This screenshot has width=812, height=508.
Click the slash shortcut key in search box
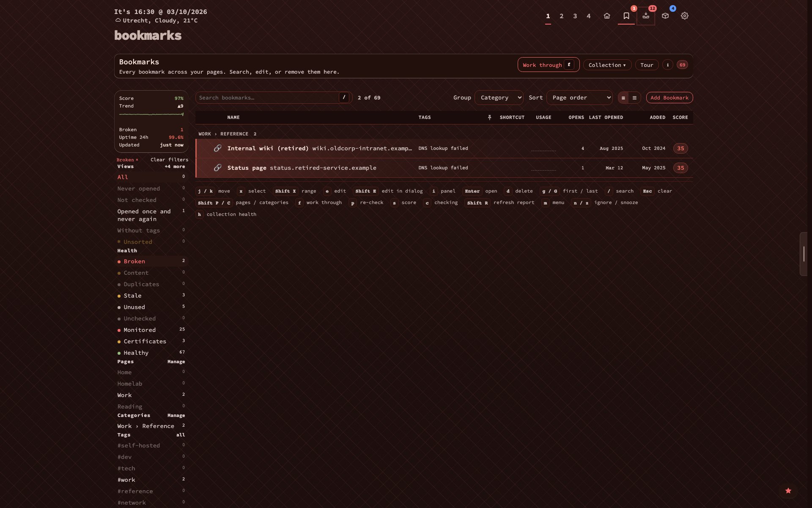pyautogui.click(x=344, y=97)
